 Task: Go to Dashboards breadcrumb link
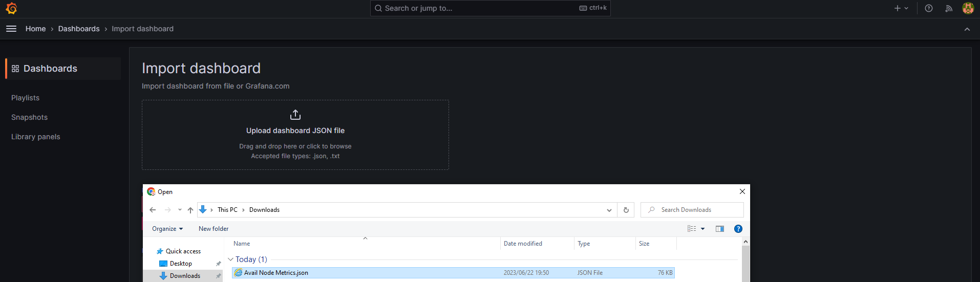click(79, 29)
